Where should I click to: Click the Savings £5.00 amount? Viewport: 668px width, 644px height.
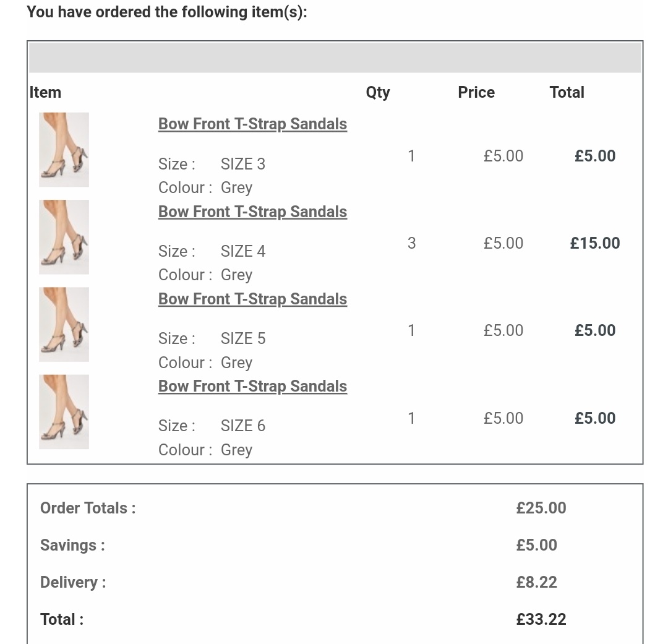pyautogui.click(x=536, y=545)
